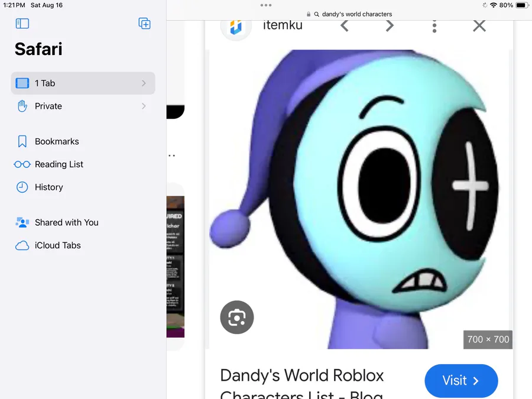Go to the previous image result

click(x=345, y=25)
